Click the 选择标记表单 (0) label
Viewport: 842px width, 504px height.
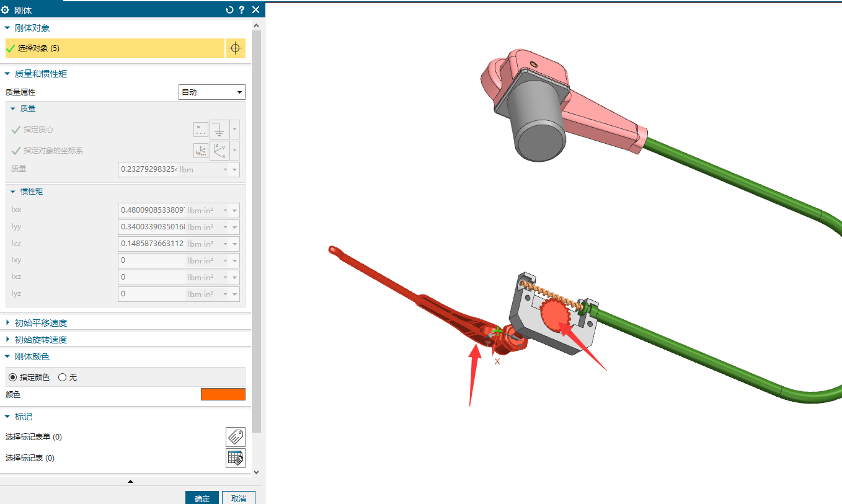pyautogui.click(x=33, y=437)
